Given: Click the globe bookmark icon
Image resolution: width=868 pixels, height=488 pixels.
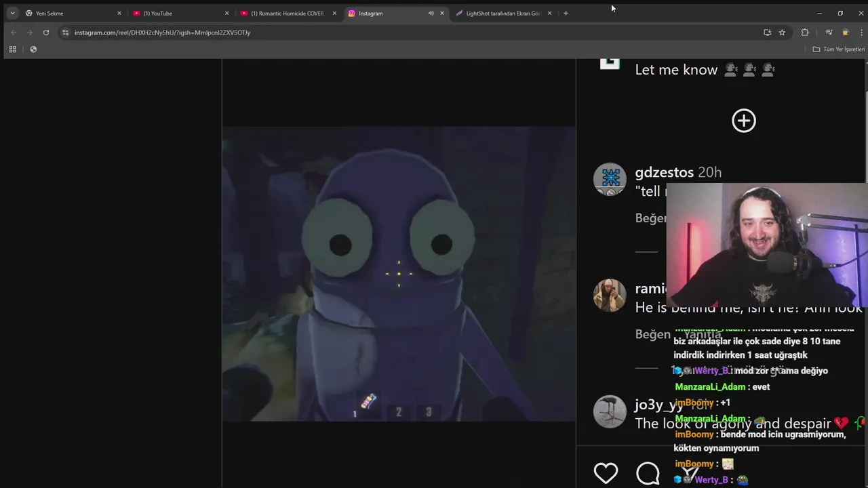Looking at the screenshot, I should tap(33, 49).
